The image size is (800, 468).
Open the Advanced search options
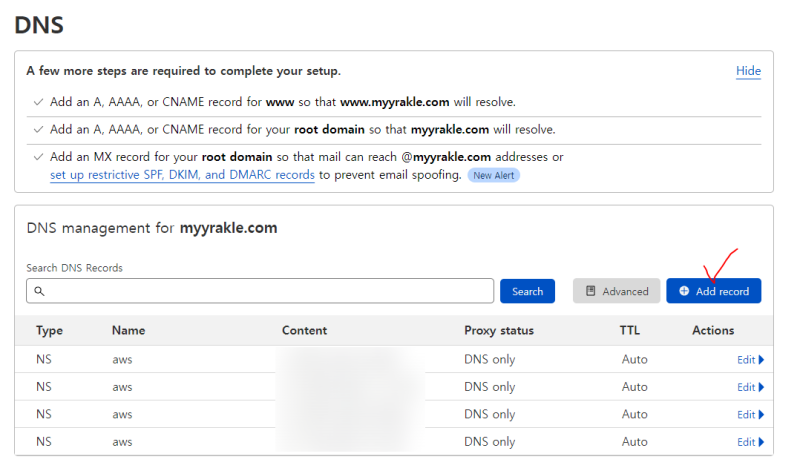616,291
